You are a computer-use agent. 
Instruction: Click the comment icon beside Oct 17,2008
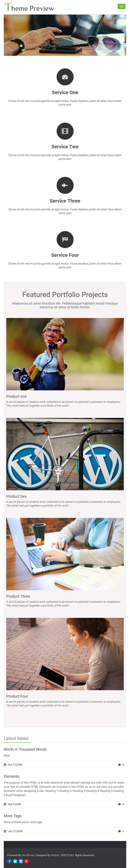click(119, 765)
